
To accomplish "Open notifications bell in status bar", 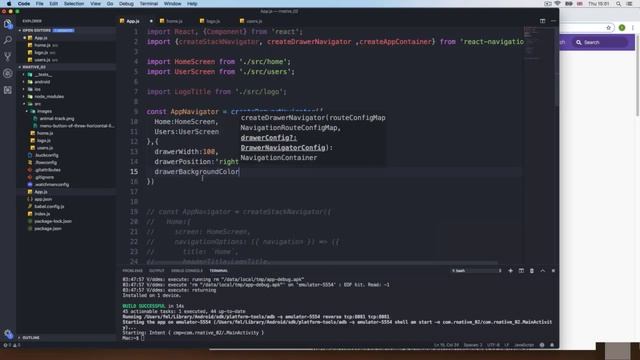I will pos(552,345).
